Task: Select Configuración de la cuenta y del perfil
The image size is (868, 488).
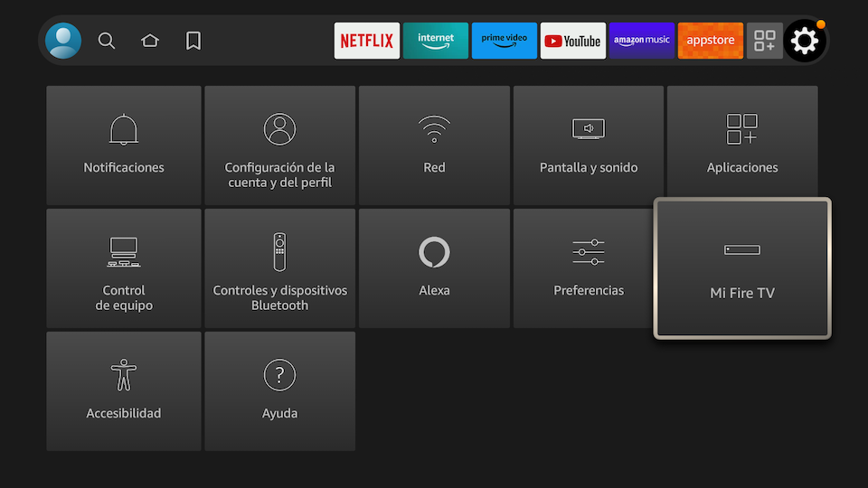Action: coord(279,145)
